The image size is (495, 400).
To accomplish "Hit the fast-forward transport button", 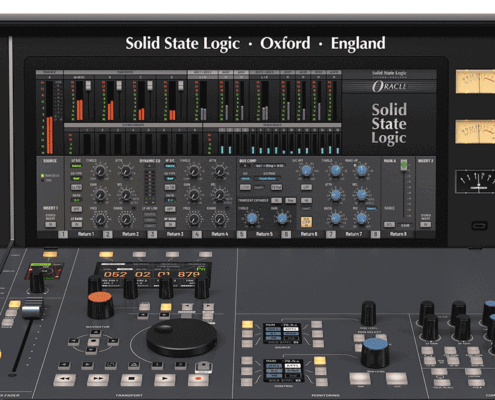I will pyautogui.click(x=98, y=379).
